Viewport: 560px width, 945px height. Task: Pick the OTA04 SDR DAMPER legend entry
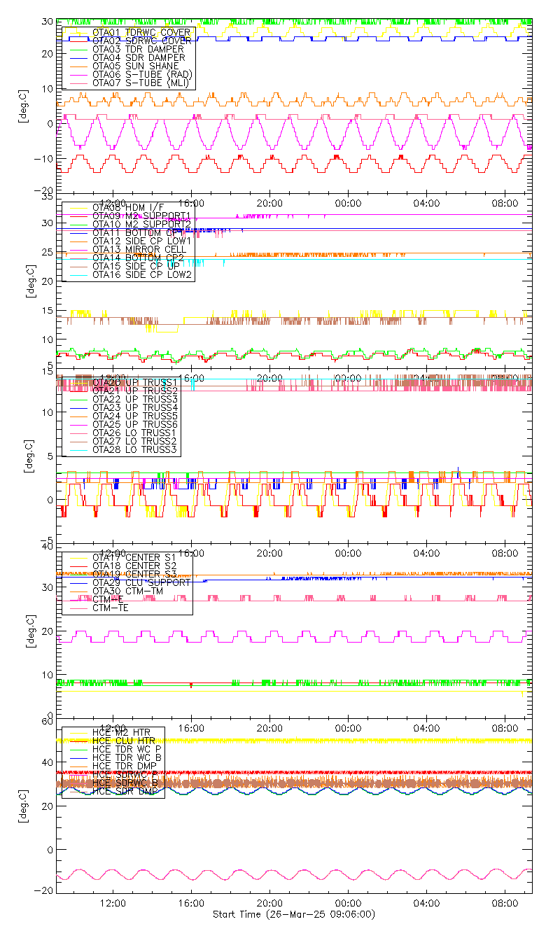(139, 58)
